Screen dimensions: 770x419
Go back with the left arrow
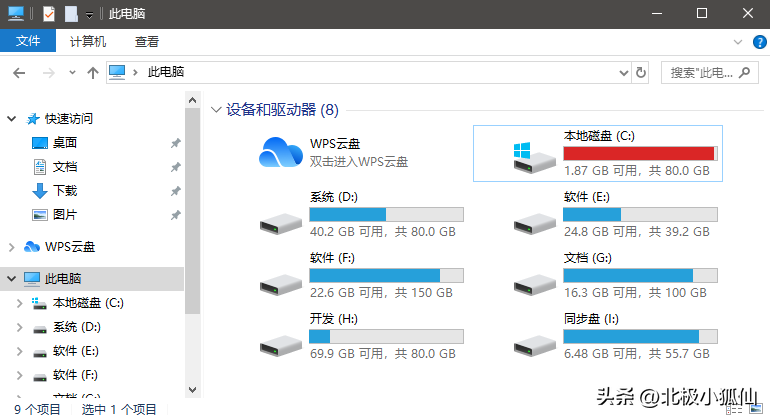click(x=19, y=73)
